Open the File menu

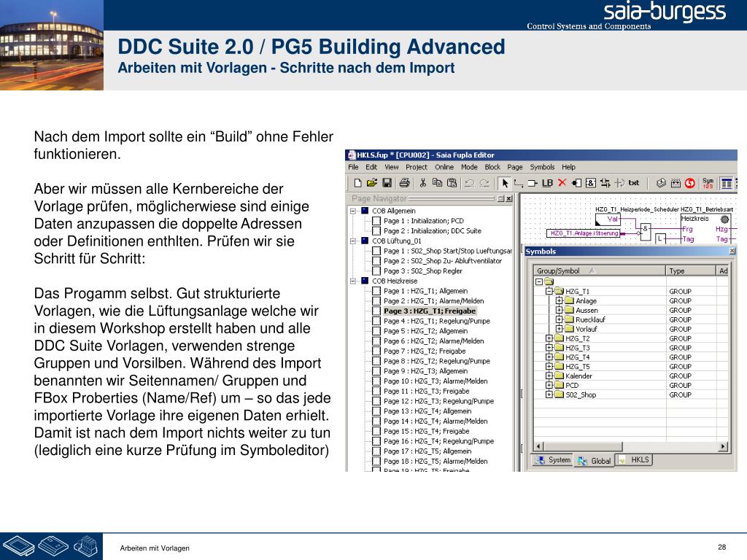353,167
